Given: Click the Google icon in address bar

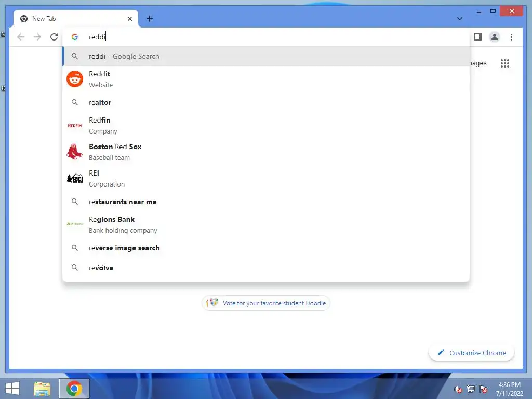Looking at the screenshot, I should [75, 37].
